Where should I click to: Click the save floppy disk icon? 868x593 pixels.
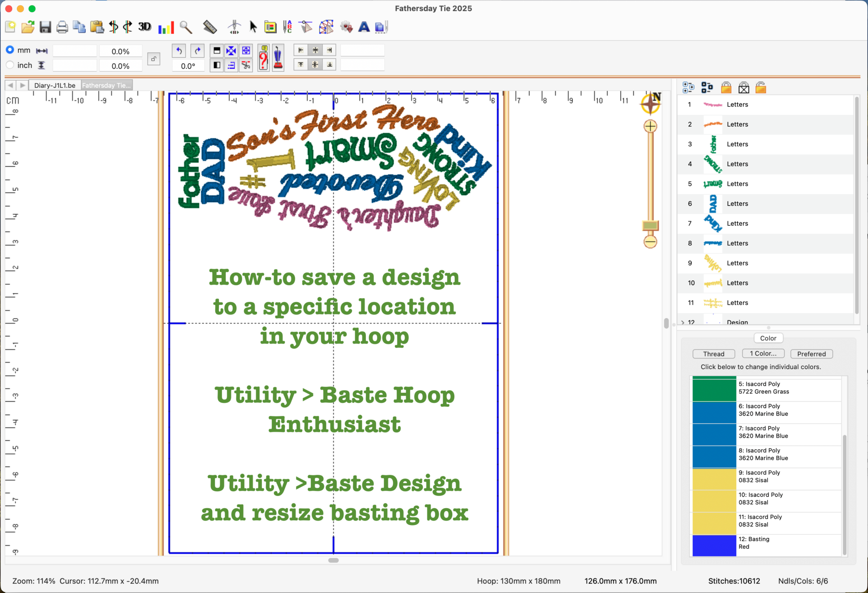coord(45,27)
